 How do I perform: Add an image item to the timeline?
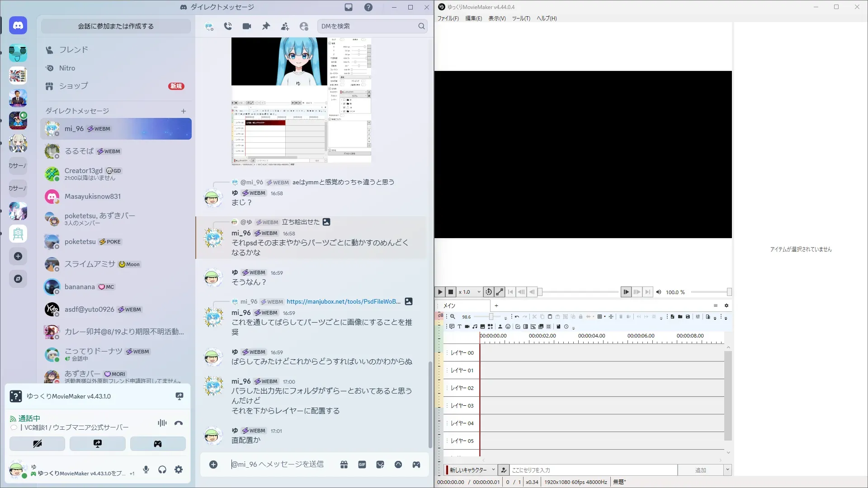482,327
